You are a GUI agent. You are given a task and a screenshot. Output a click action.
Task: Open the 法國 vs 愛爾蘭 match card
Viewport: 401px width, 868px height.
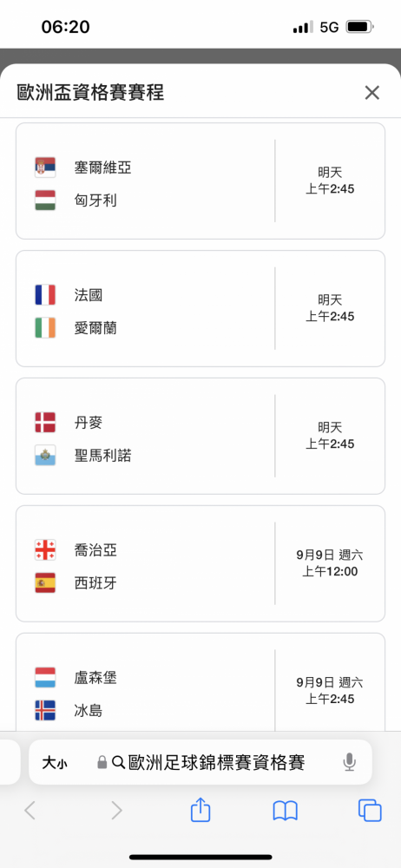[200, 308]
